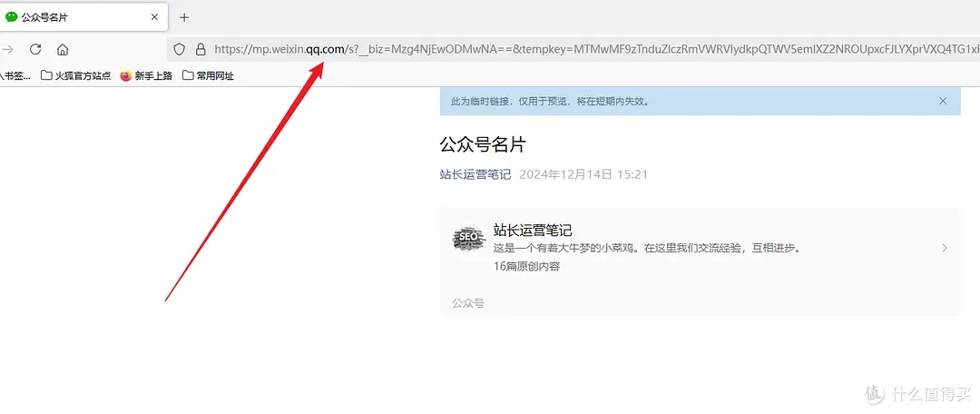The width and height of the screenshot is (980, 414).
Task: Close the 公众号名片 browser tab
Action: (x=154, y=17)
